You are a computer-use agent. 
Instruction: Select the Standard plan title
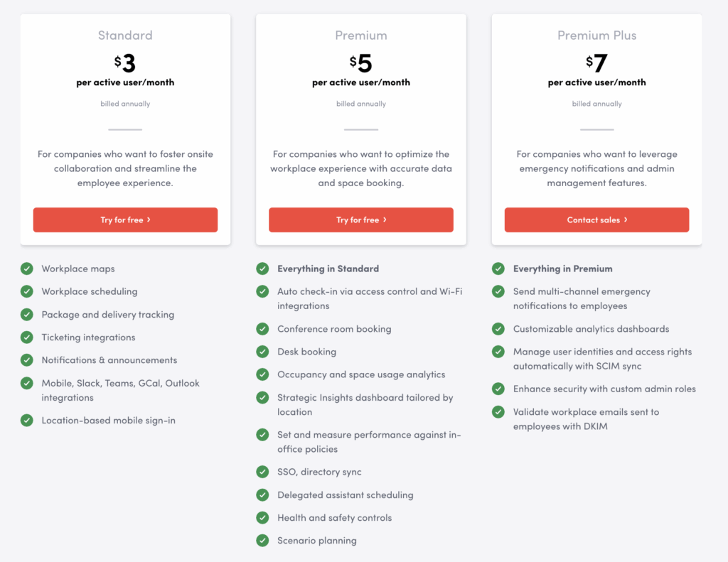click(125, 36)
